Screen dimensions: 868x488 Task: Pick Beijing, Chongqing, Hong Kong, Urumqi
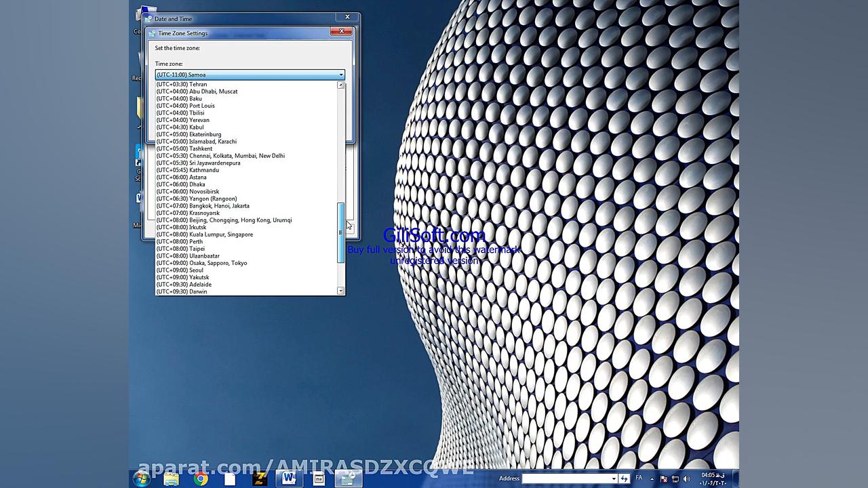pos(246,220)
